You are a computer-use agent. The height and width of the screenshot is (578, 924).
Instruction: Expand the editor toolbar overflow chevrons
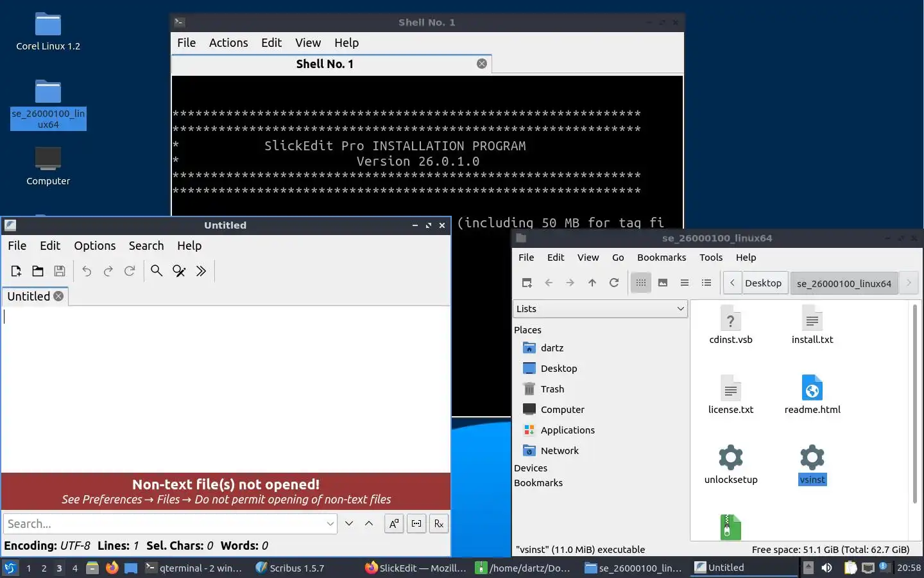coord(201,271)
